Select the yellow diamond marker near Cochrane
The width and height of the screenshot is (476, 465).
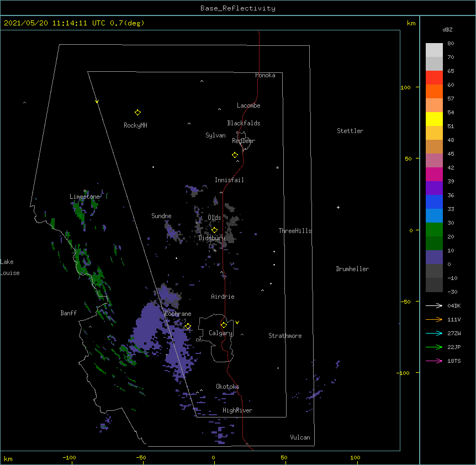point(188,326)
